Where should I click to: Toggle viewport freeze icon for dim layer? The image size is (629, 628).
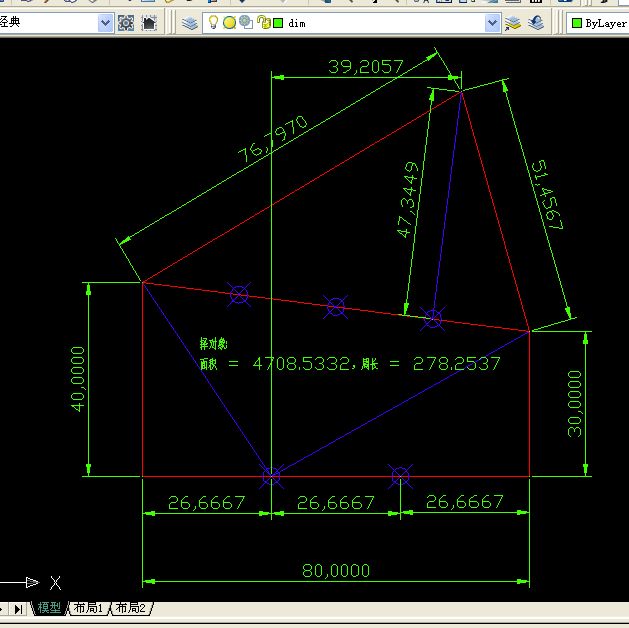click(x=246, y=22)
